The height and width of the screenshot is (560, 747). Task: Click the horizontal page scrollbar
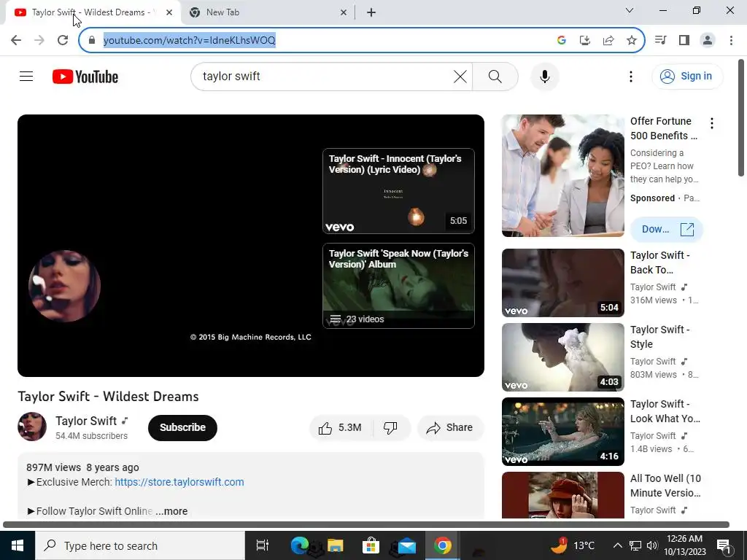366,525
